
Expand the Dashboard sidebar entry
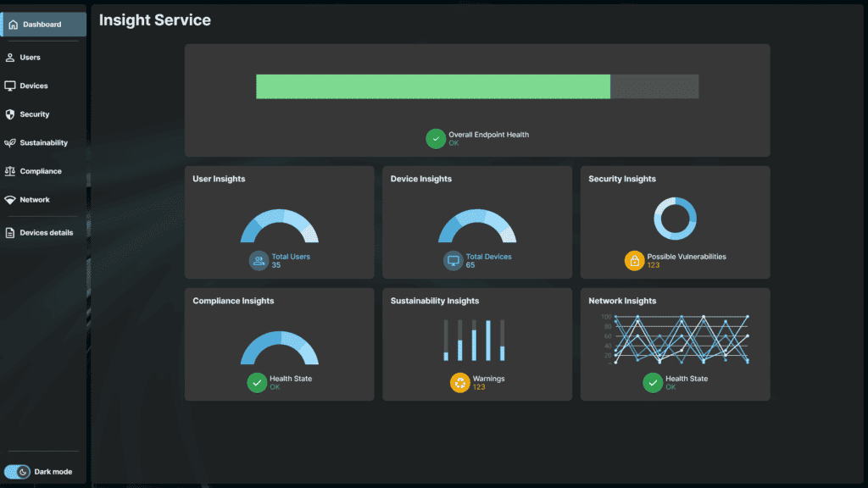(42, 25)
